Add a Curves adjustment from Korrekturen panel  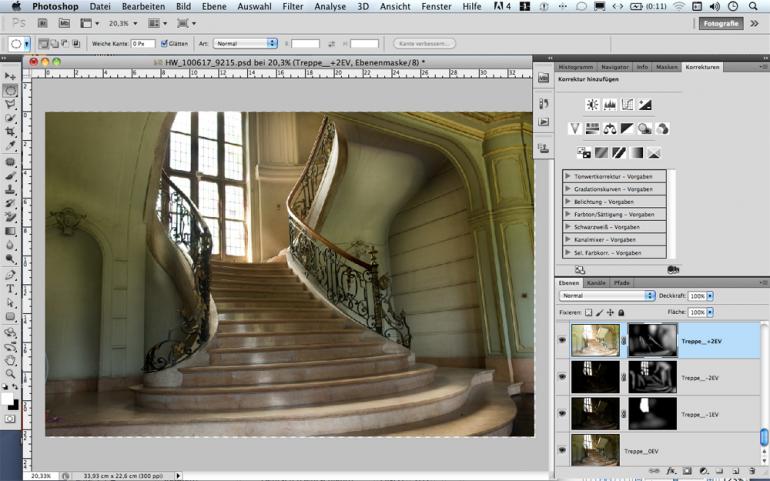627,105
